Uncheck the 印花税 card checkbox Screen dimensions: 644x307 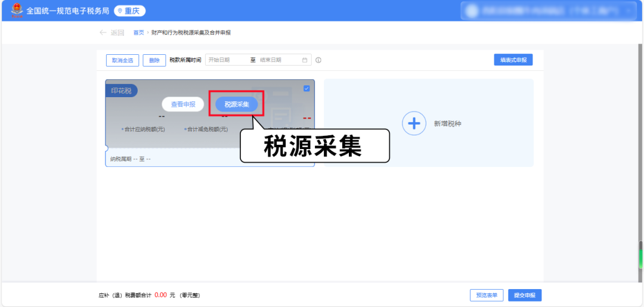(306, 89)
